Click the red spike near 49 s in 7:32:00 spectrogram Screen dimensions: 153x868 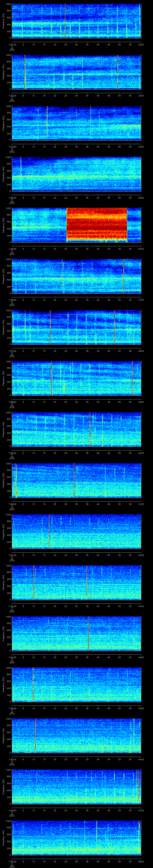pos(118,72)
